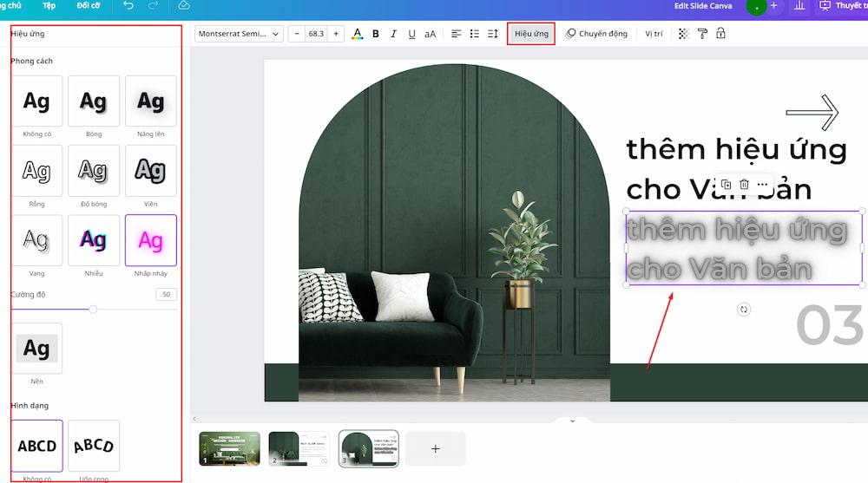
Task: Delete the selected text box
Action: point(745,184)
